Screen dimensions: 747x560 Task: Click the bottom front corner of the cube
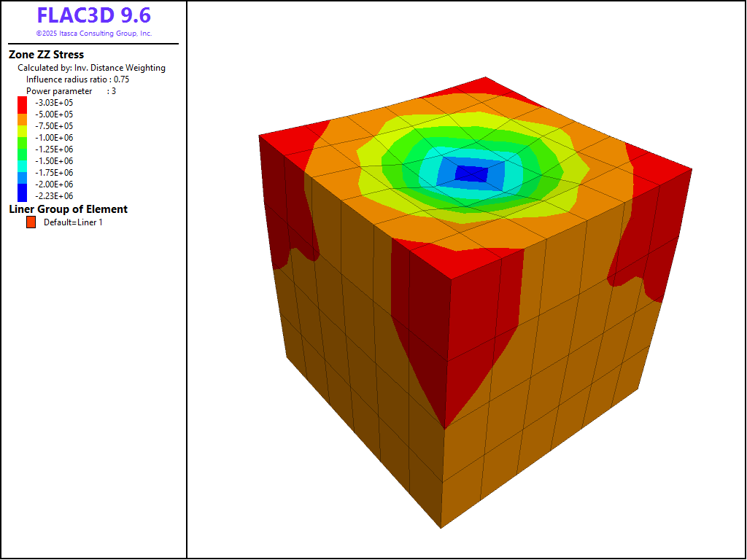441,524
